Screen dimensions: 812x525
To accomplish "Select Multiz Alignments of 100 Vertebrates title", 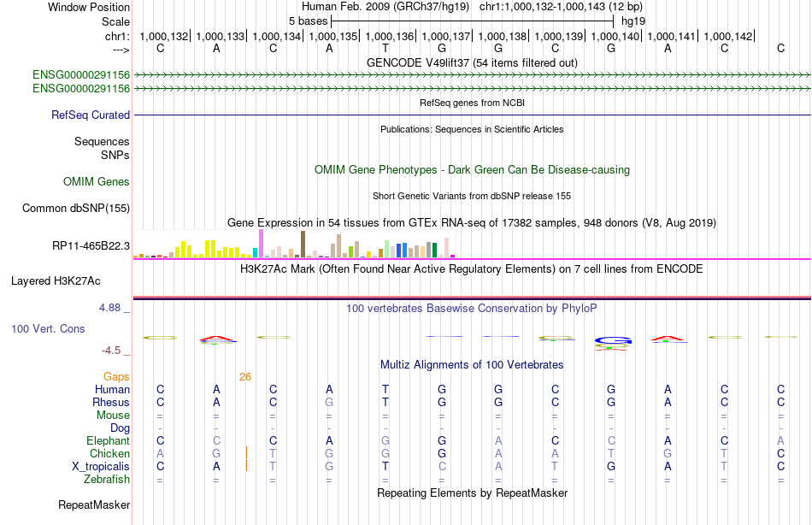I will [x=472, y=365].
